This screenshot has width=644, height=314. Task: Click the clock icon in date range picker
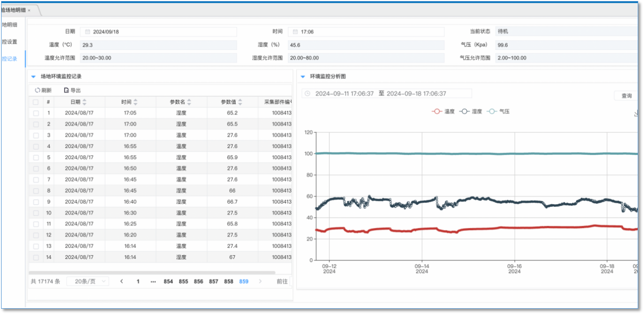pos(307,93)
